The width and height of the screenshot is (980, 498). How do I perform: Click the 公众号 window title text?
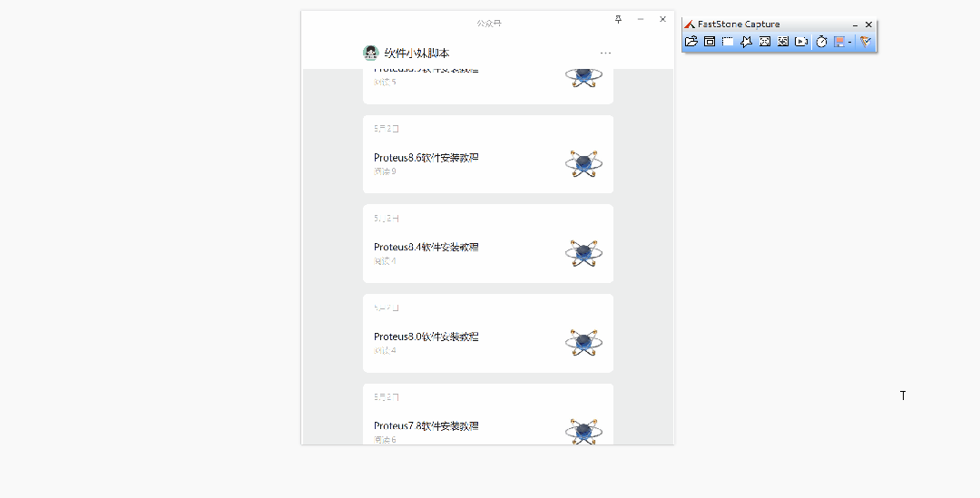click(x=489, y=23)
